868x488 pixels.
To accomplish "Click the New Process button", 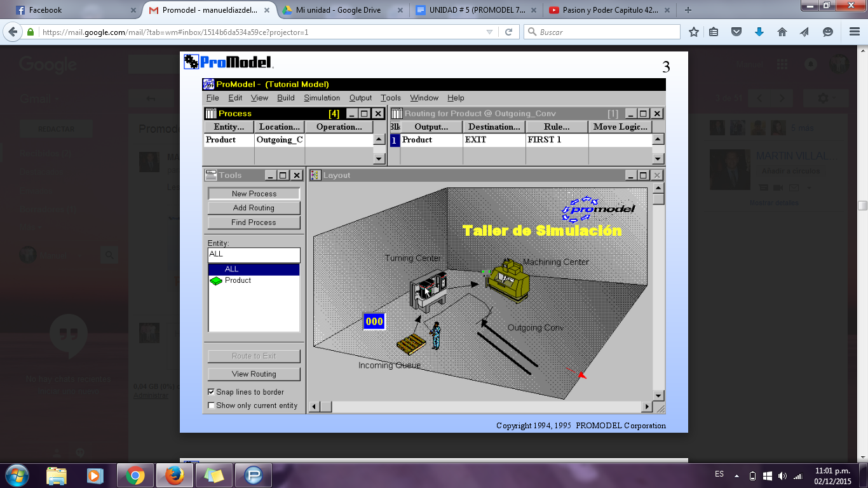I will (x=254, y=194).
